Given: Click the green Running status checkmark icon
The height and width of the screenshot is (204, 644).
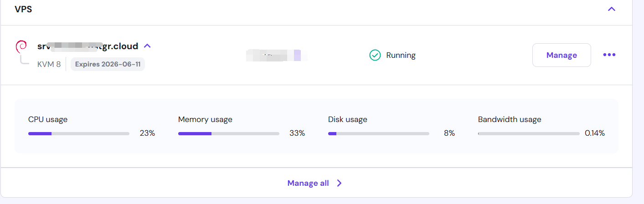Looking at the screenshot, I should 375,55.
